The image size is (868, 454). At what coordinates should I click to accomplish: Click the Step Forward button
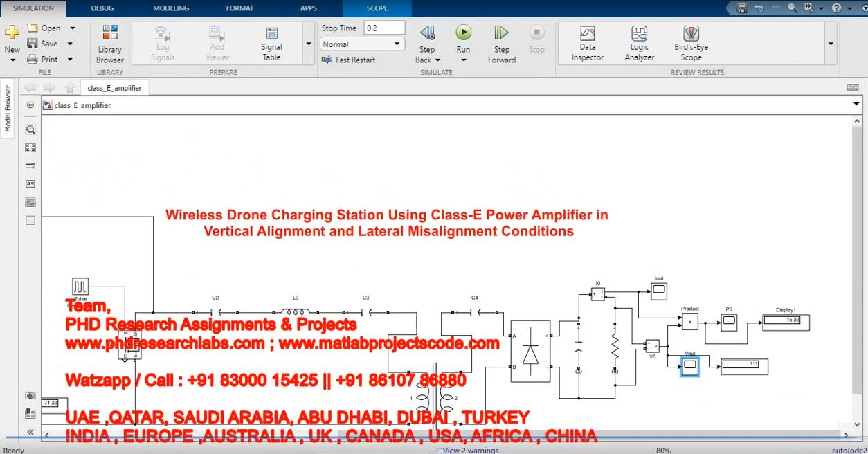pyautogui.click(x=502, y=44)
